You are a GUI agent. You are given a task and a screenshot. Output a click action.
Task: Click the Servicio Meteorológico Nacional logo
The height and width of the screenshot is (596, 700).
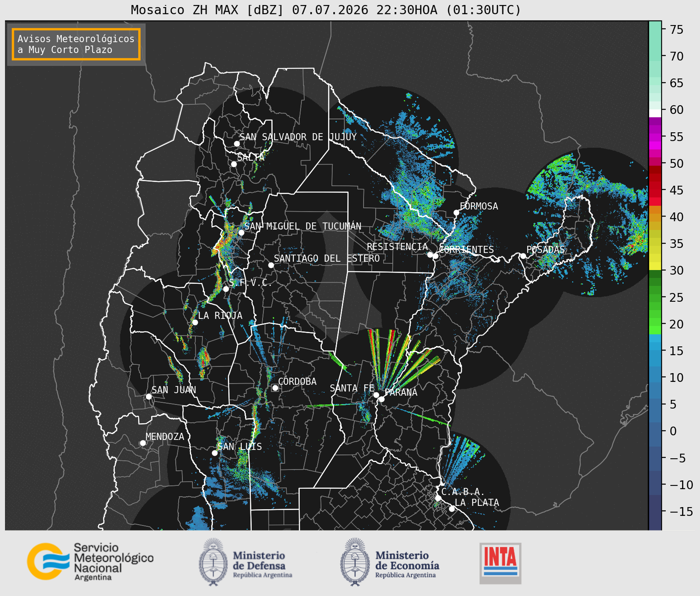coord(90,561)
